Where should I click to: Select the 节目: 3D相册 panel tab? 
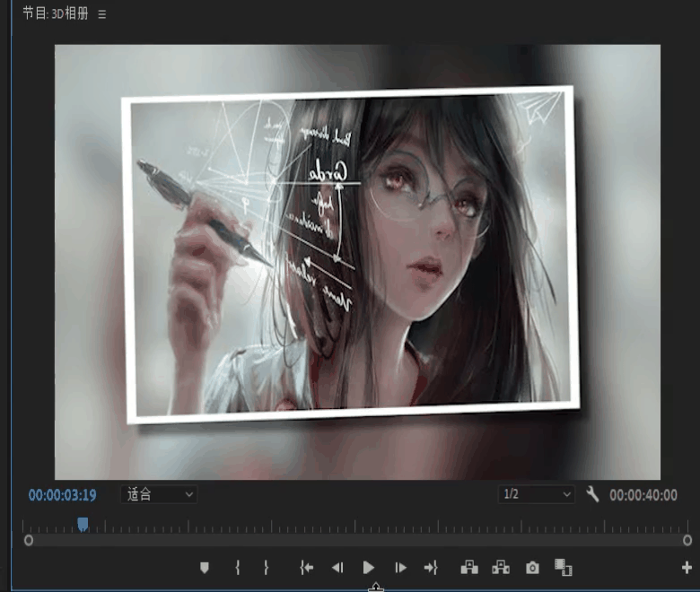[x=56, y=13]
